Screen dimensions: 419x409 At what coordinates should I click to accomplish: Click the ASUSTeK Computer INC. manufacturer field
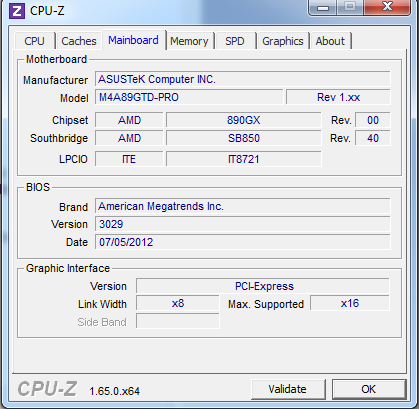pos(242,79)
